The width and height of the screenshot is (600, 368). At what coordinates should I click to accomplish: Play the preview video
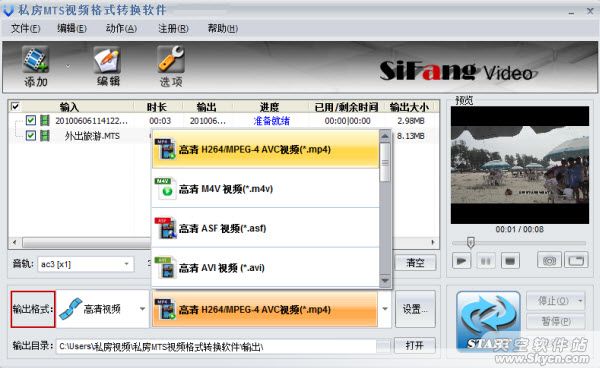pos(461,261)
